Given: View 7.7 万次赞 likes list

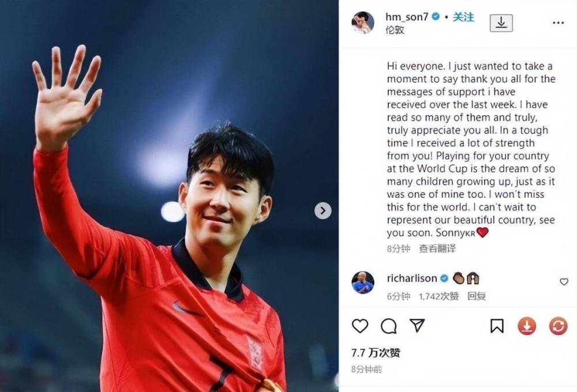Looking at the screenshot, I should [x=376, y=353].
